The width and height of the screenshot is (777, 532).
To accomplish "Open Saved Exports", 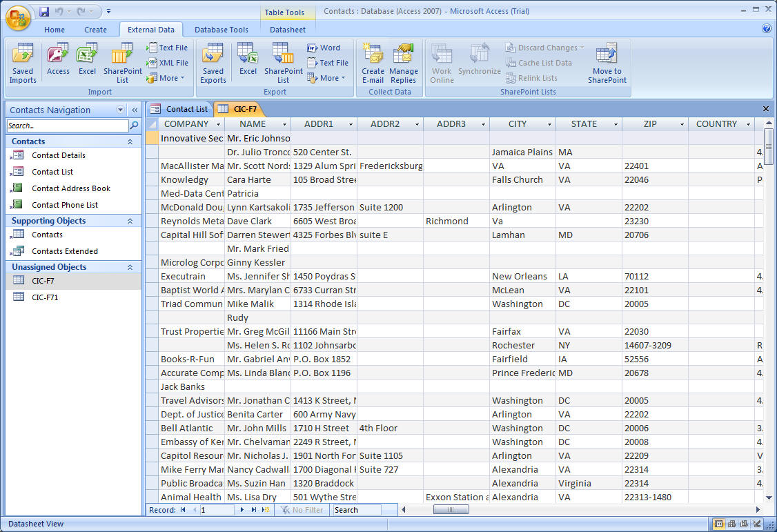I will click(x=213, y=63).
